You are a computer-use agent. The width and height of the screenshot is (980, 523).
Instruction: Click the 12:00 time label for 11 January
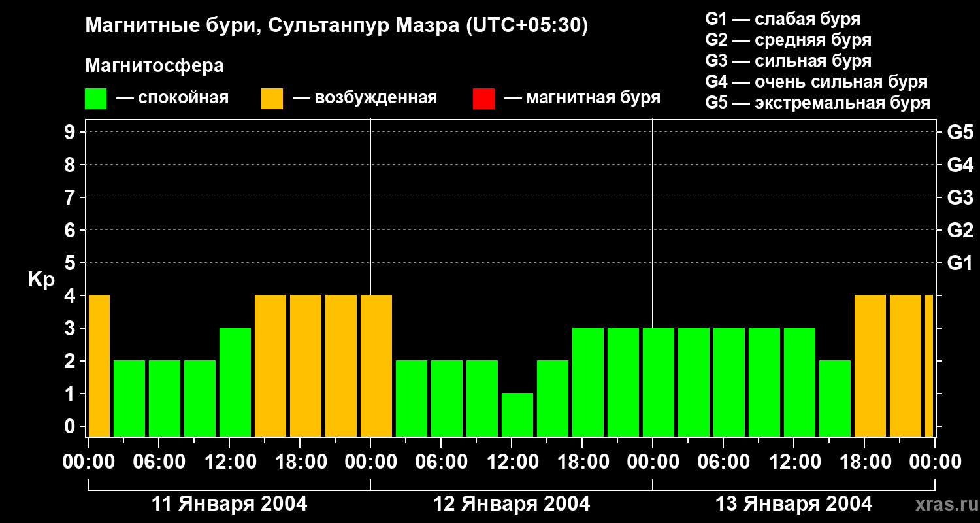click(x=229, y=462)
